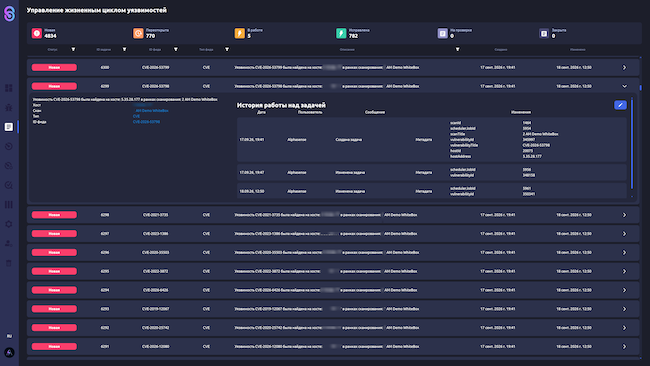The height and width of the screenshot is (366, 650).
Task: Click the 770 count under Переоткрыта
Action: coord(150,36)
